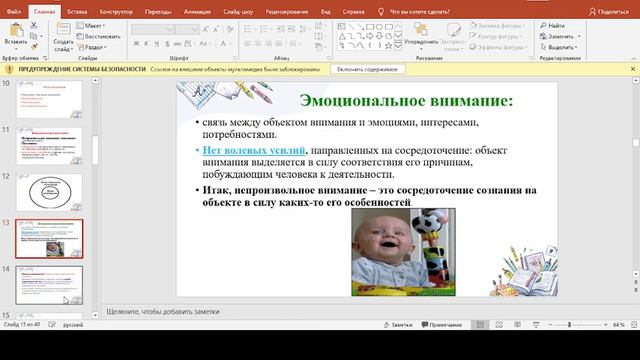Click the Fit slide to window icon
The width and height of the screenshot is (640, 360).
[x=634, y=324]
